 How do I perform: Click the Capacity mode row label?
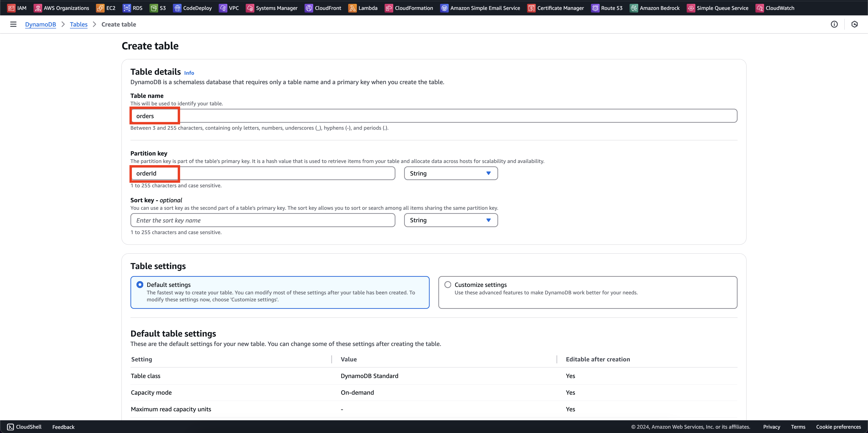(x=151, y=392)
